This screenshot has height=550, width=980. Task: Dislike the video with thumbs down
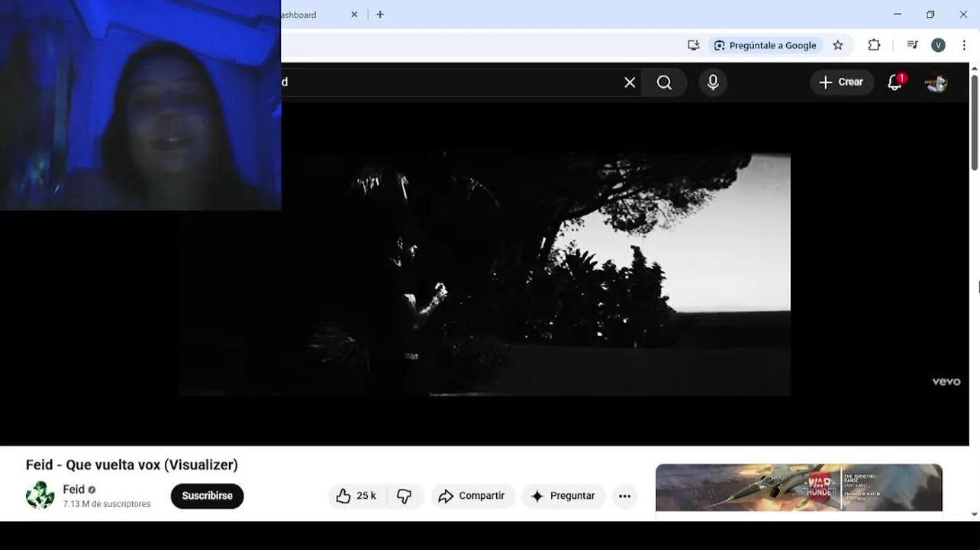click(x=404, y=496)
